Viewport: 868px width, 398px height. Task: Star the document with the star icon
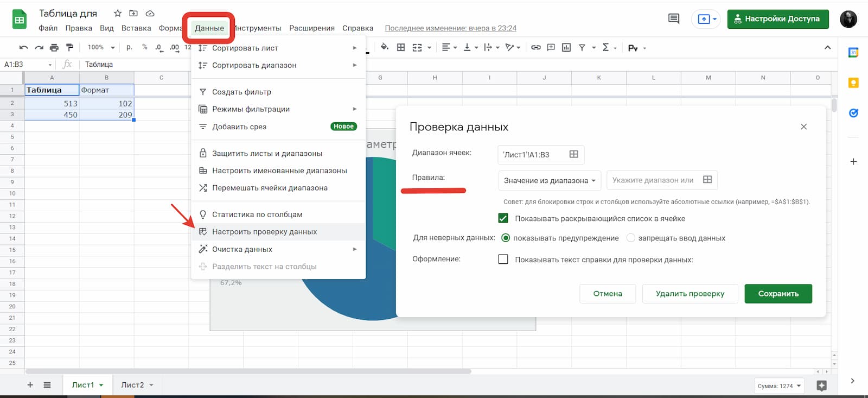(x=118, y=13)
